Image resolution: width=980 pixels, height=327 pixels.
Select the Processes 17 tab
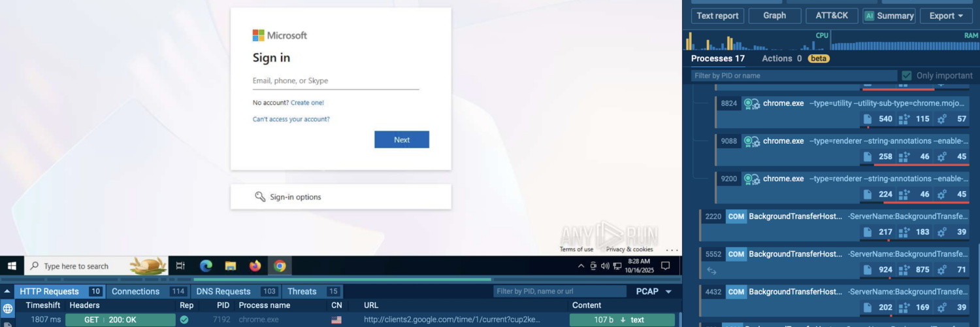(x=718, y=58)
